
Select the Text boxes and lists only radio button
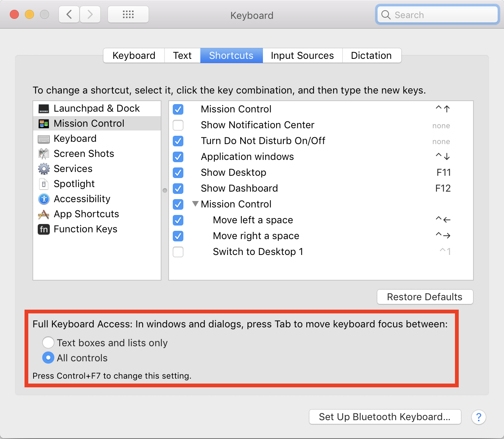(48, 342)
